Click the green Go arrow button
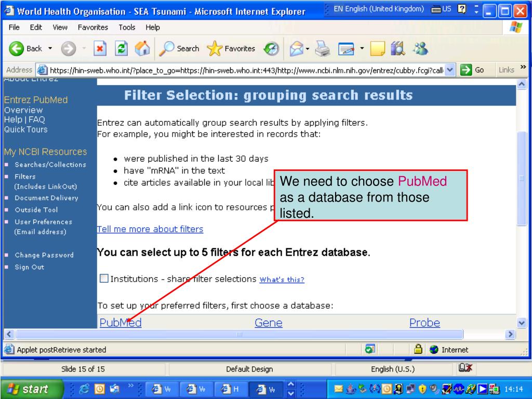532x399 pixels. (x=466, y=70)
